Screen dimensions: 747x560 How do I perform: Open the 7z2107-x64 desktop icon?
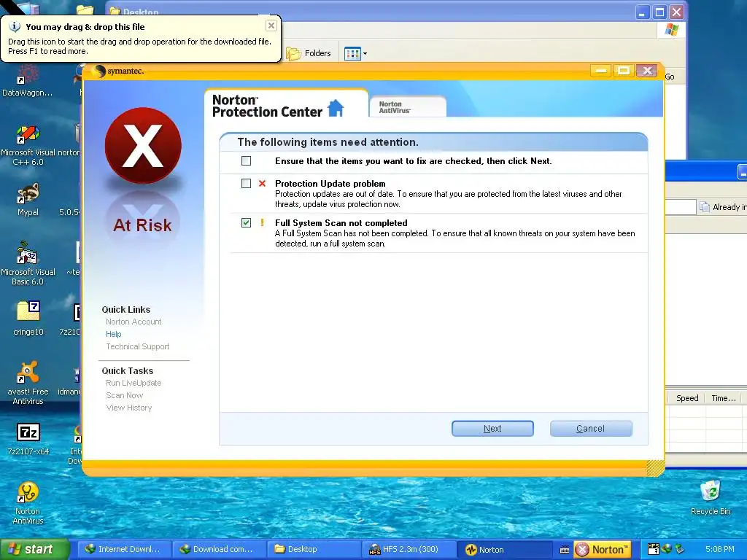point(28,438)
